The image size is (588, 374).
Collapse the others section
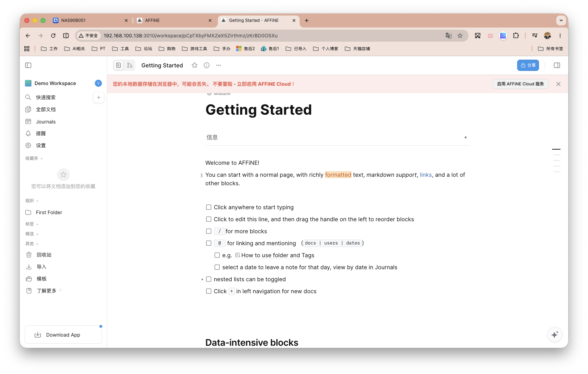pos(32,244)
